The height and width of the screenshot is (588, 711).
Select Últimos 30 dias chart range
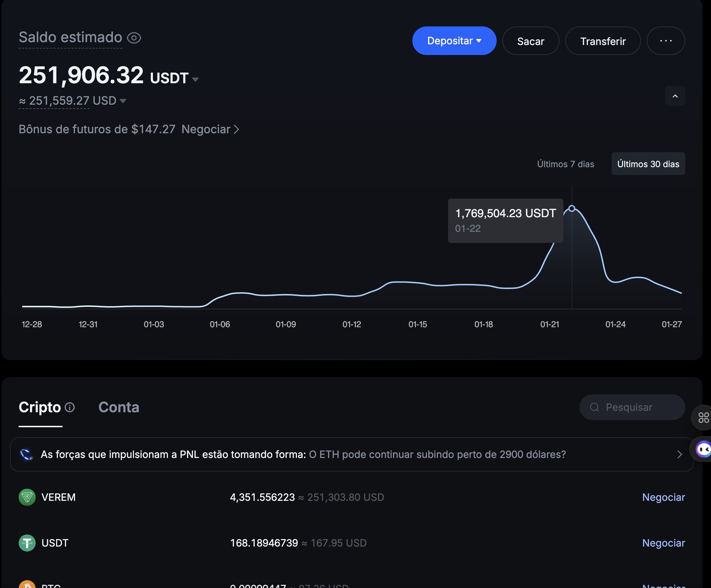(x=648, y=164)
